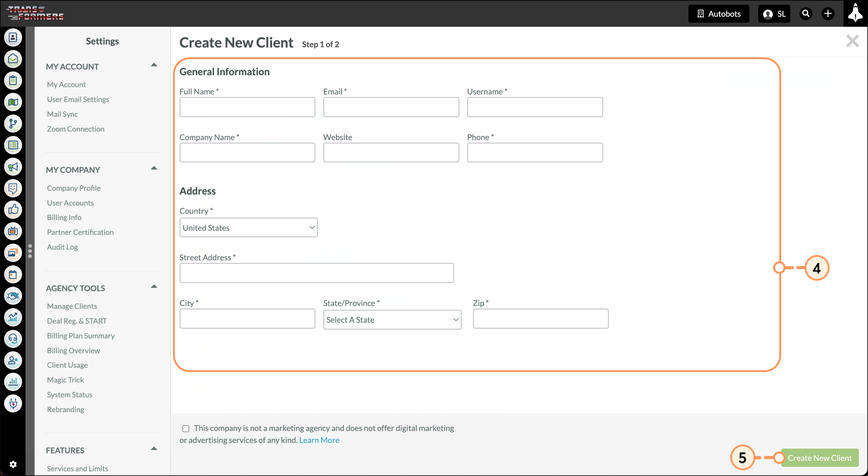Open Partner Certification page
The height and width of the screenshot is (476, 868).
(80, 232)
